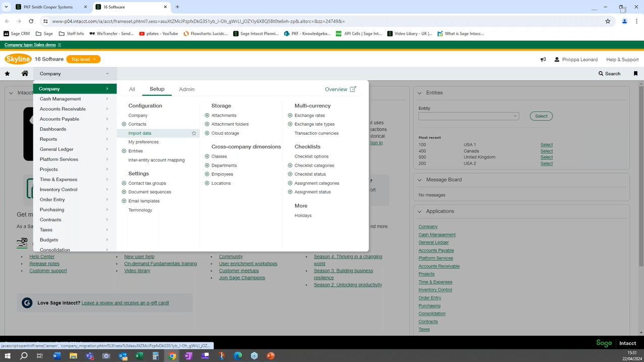Open the Purchasing menu item
The width and height of the screenshot is (644, 362).
[75, 210]
